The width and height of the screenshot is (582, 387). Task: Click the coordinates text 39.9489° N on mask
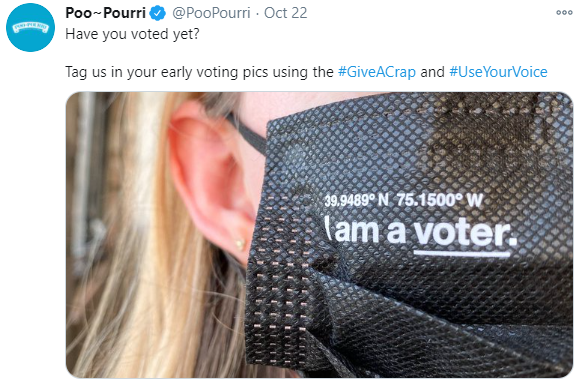coord(356,201)
